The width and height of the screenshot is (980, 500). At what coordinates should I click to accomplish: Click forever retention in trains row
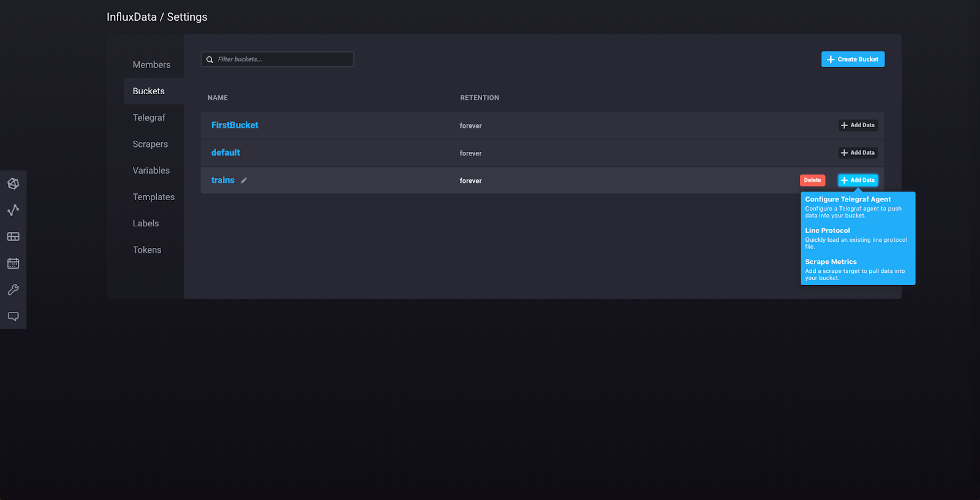point(470,181)
